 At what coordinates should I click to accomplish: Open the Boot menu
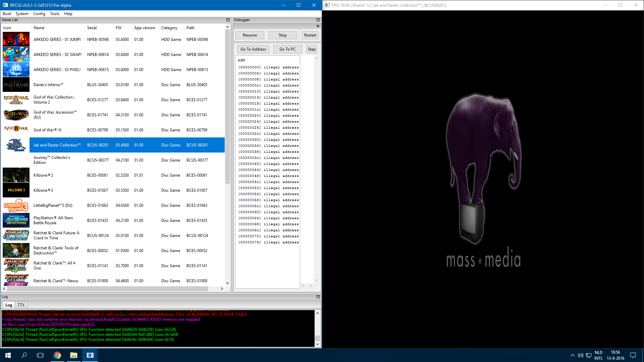[x=7, y=14]
